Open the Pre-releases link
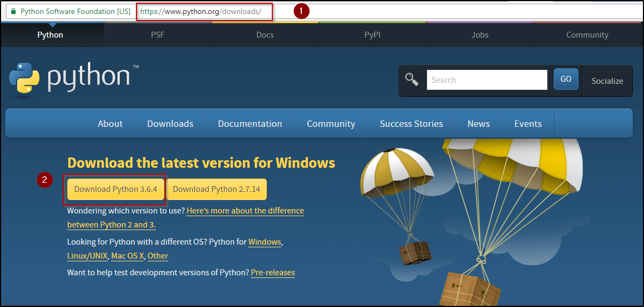644x307 pixels. (273, 273)
